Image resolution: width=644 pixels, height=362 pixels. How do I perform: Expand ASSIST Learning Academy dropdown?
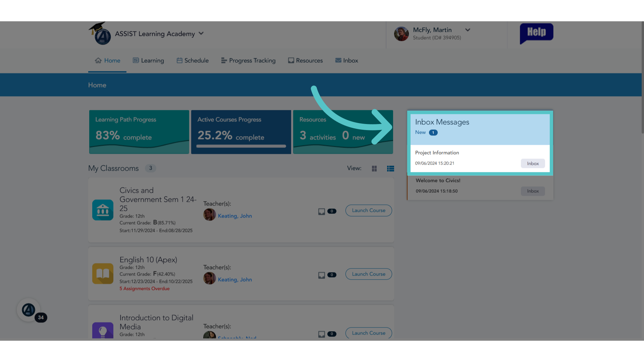pyautogui.click(x=201, y=33)
